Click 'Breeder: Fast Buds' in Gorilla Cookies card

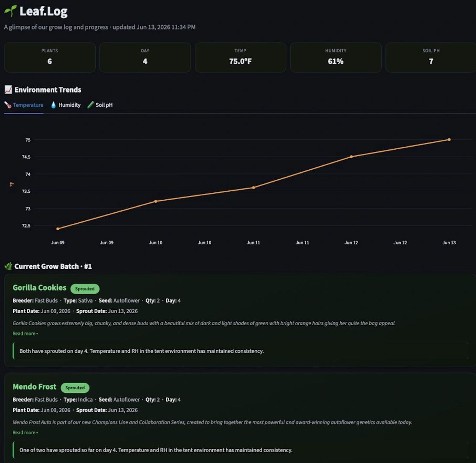click(x=35, y=301)
